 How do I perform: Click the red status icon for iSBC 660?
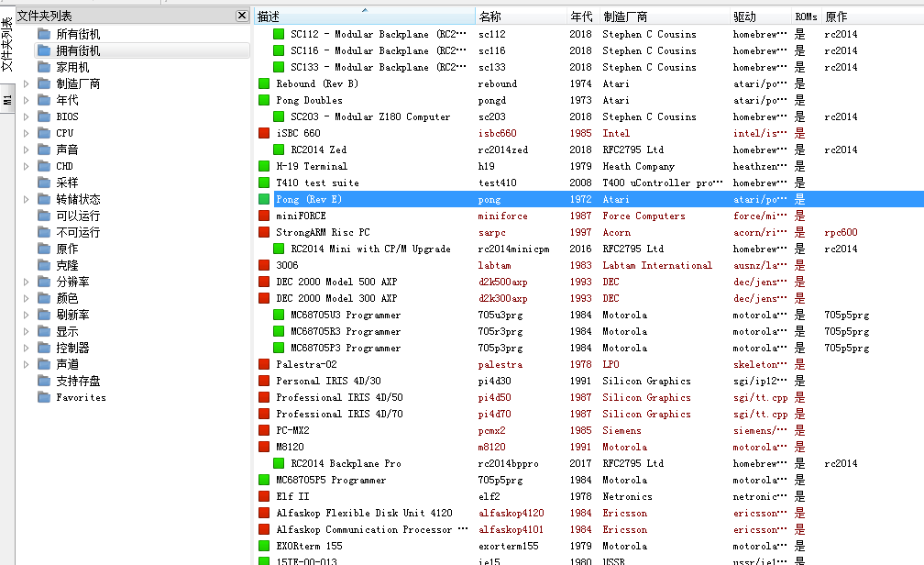[x=264, y=133]
